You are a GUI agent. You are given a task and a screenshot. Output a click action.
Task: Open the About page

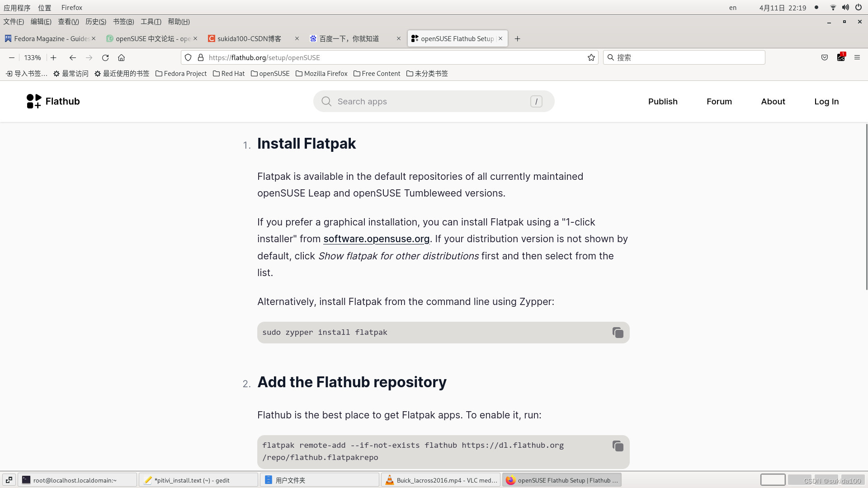point(773,102)
